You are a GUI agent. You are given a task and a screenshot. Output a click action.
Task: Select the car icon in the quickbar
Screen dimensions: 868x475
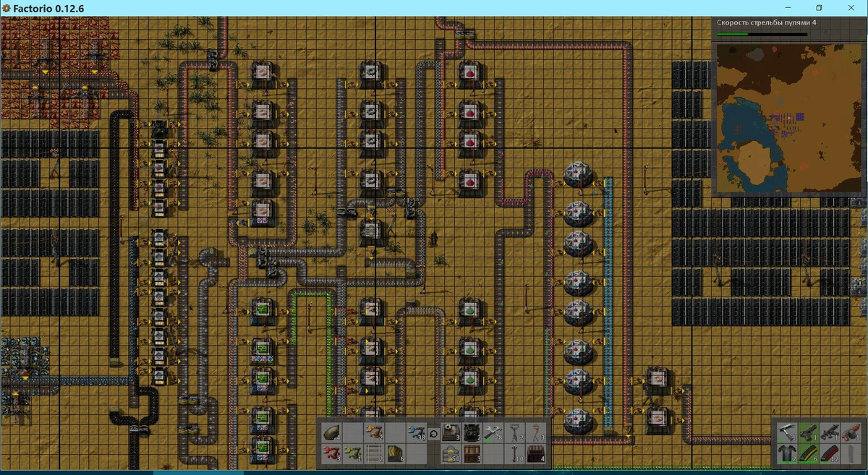coord(330,433)
